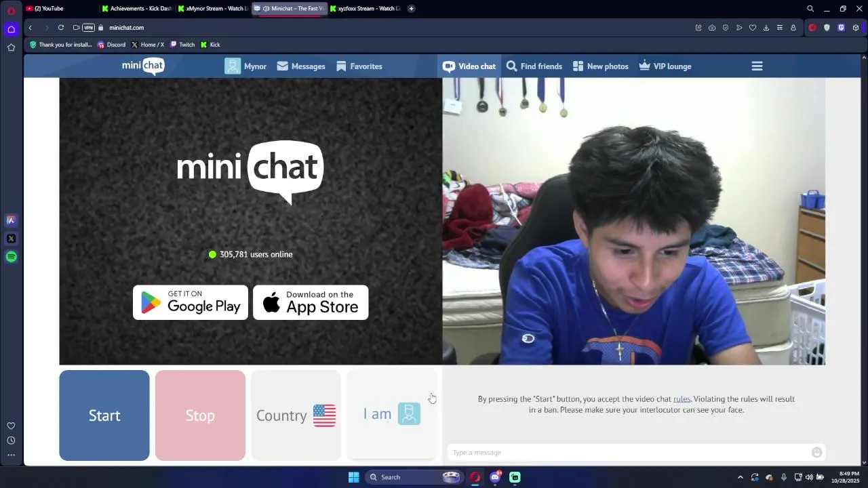Viewport: 868px width, 488px height.
Task: Show hidden system tray icons
Action: [741, 477]
